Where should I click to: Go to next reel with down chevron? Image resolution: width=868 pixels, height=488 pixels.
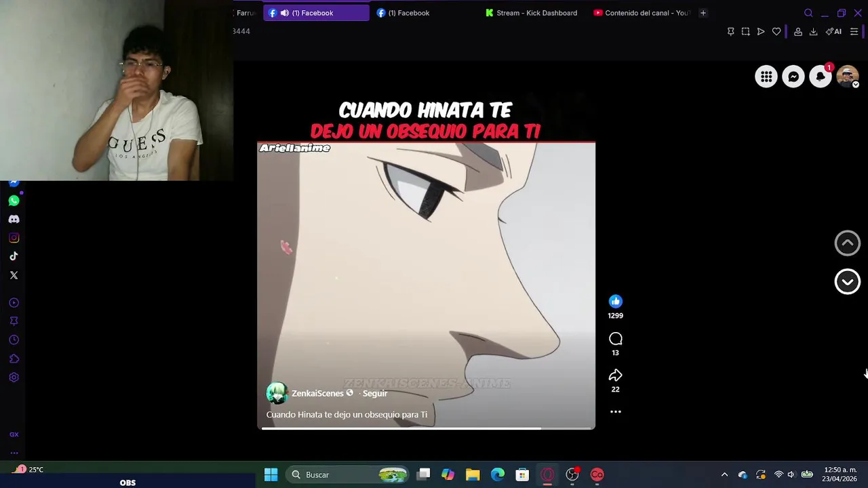[847, 282]
